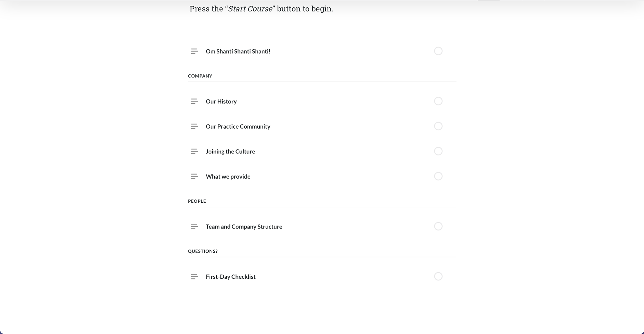Mark Joining the Culture circle complete
Image resolution: width=644 pixels, height=334 pixels.
tap(438, 151)
